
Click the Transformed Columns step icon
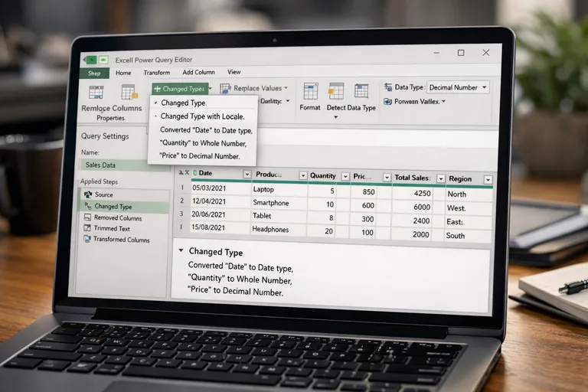coord(87,239)
